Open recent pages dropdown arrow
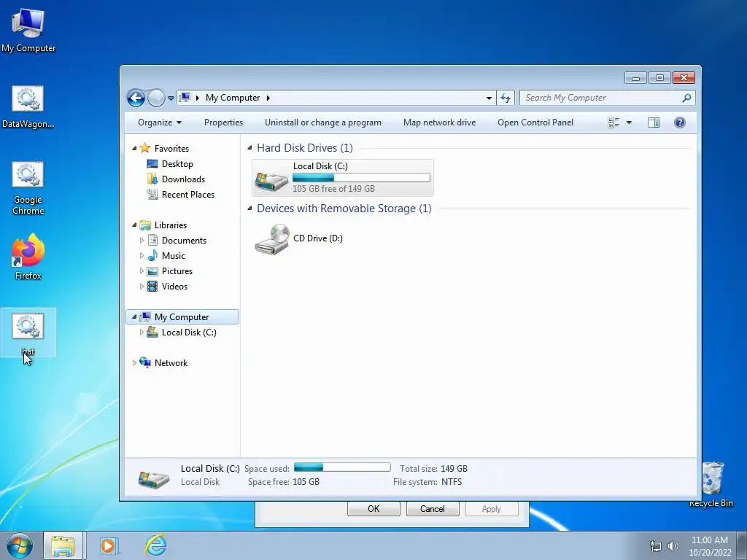The height and width of the screenshot is (560, 747). point(171,98)
